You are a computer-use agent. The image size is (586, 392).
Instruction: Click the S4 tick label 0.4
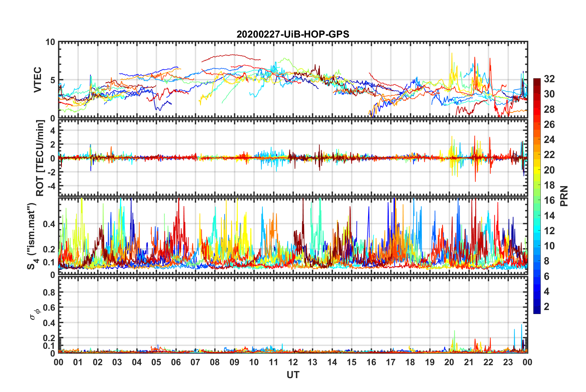point(49,224)
